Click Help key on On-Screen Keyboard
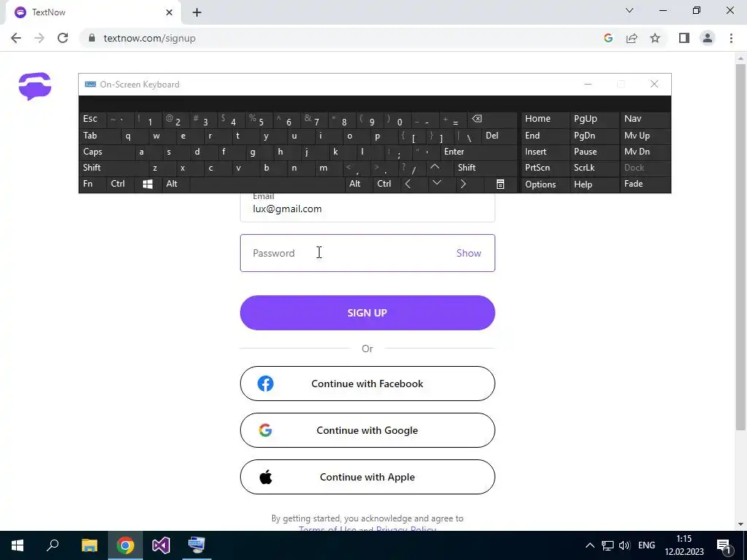This screenshot has height=560, width=747. point(595,184)
